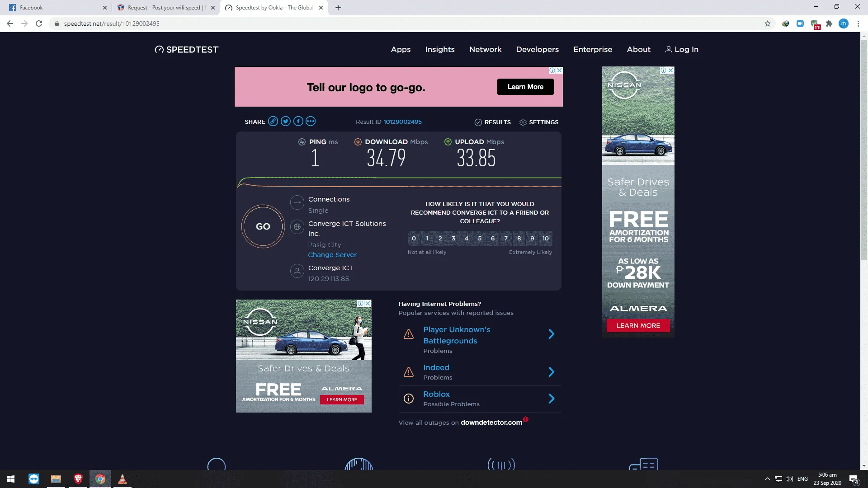The image size is (868, 488).
Task: Share result on Facebook
Action: 298,122
